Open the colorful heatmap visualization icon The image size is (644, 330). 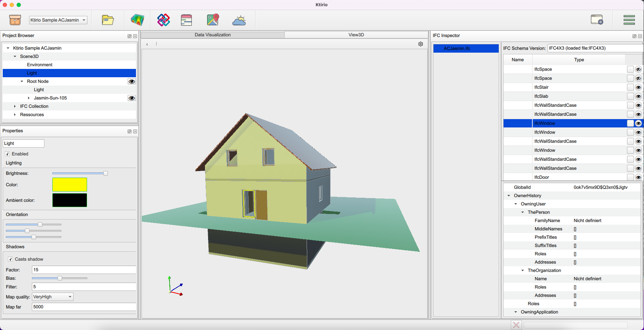(x=137, y=20)
